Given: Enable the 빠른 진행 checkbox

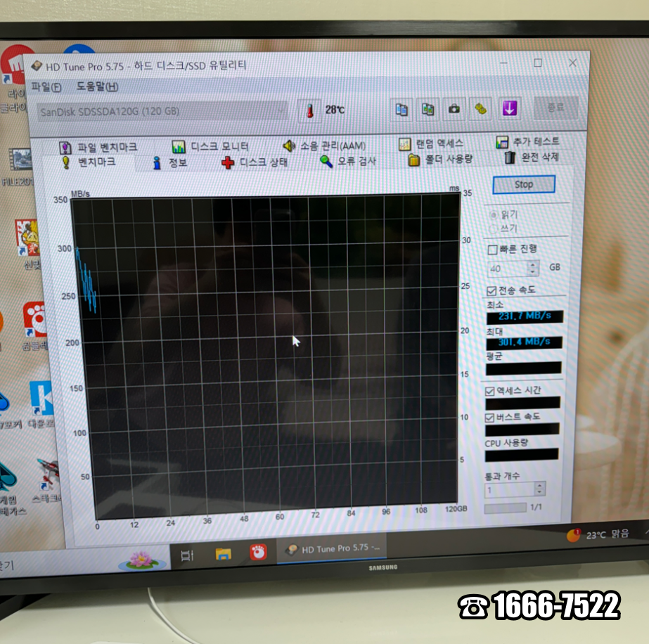Looking at the screenshot, I should [x=492, y=250].
